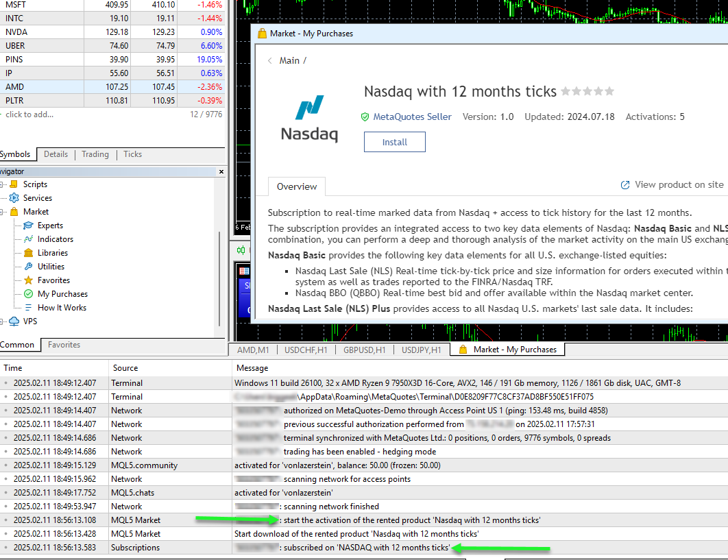Screen dimensions: 728x560
Task: Expand the VPS tree node
Action: 2,321
